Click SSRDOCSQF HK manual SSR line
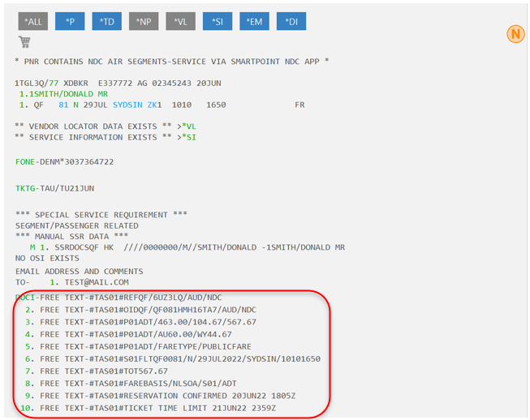 187,247
